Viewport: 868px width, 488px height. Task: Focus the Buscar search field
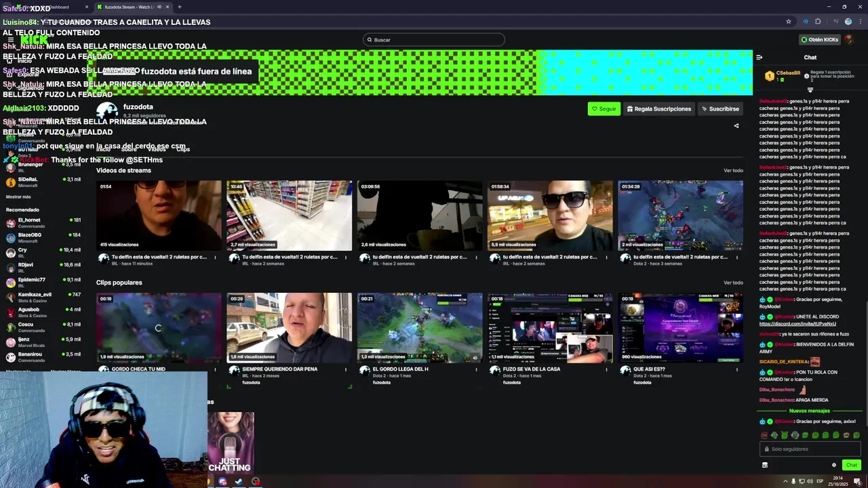(x=434, y=39)
